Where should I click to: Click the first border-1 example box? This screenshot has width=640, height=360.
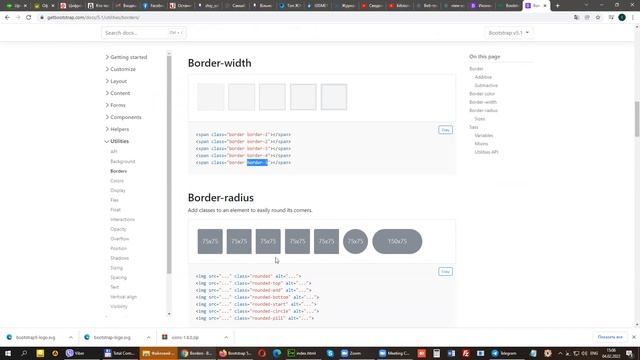click(211, 97)
